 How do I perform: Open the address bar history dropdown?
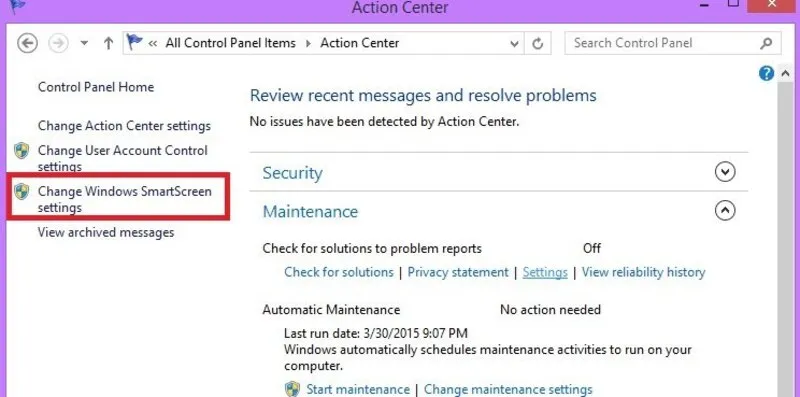514,44
